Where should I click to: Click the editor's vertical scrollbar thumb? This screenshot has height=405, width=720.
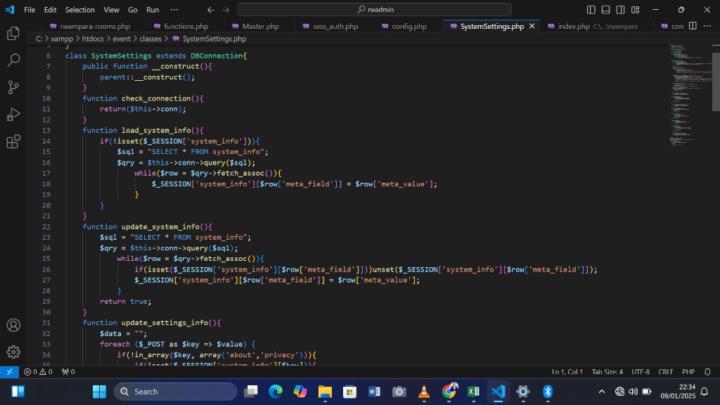click(x=715, y=80)
